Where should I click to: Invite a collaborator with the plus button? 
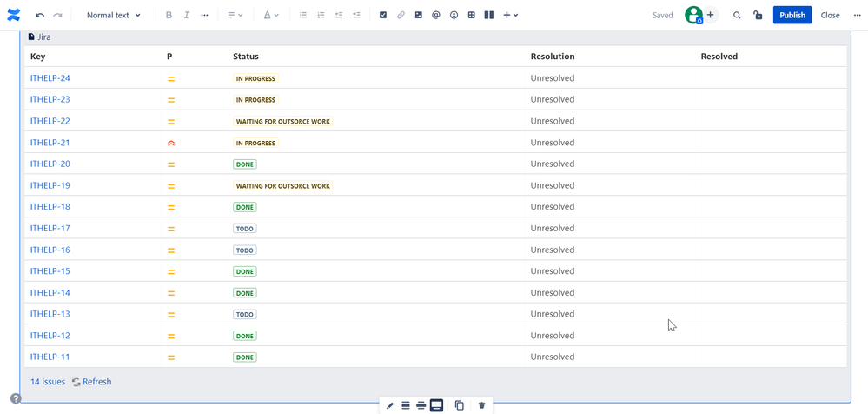tap(710, 15)
